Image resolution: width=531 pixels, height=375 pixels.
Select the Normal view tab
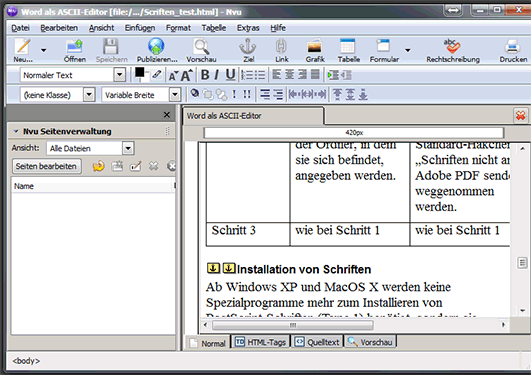pos(208,343)
